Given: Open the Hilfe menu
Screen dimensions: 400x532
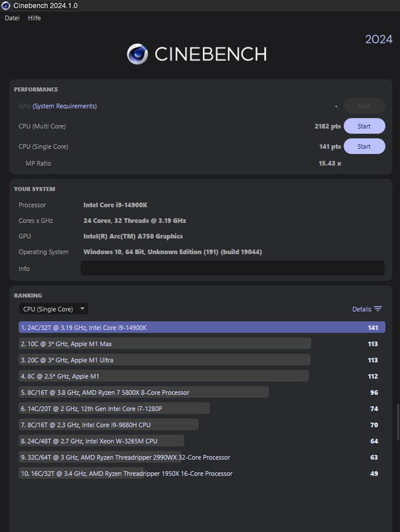Looking at the screenshot, I should (35, 18).
